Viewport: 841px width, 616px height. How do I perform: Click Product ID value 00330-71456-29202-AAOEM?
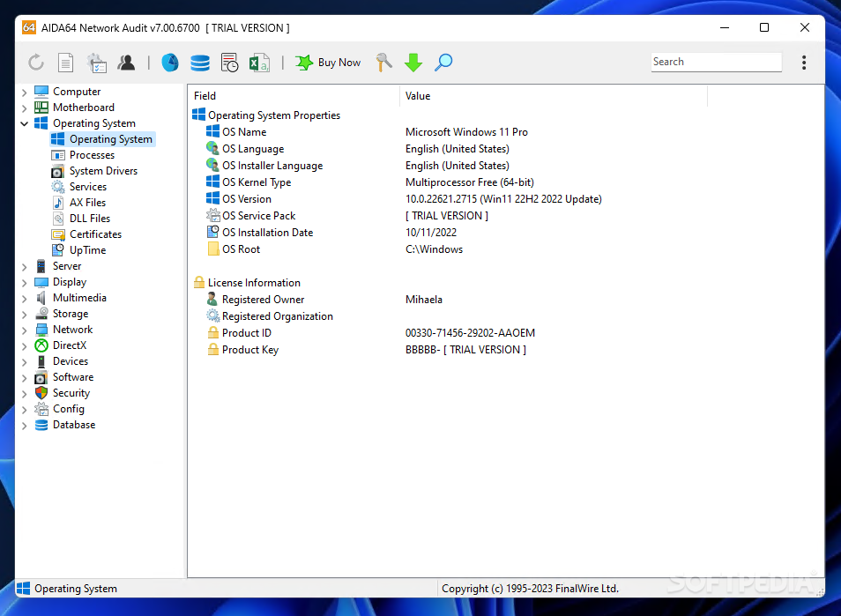click(x=470, y=333)
